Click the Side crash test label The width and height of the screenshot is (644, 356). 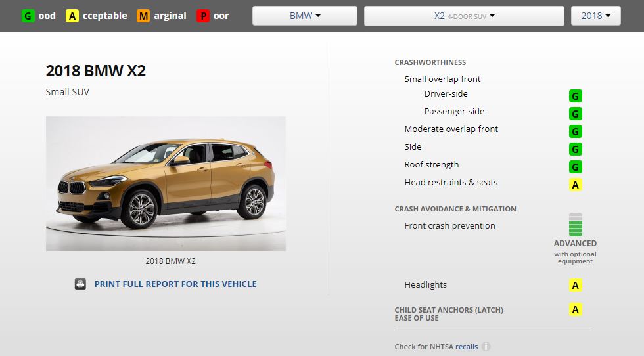tap(413, 146)
